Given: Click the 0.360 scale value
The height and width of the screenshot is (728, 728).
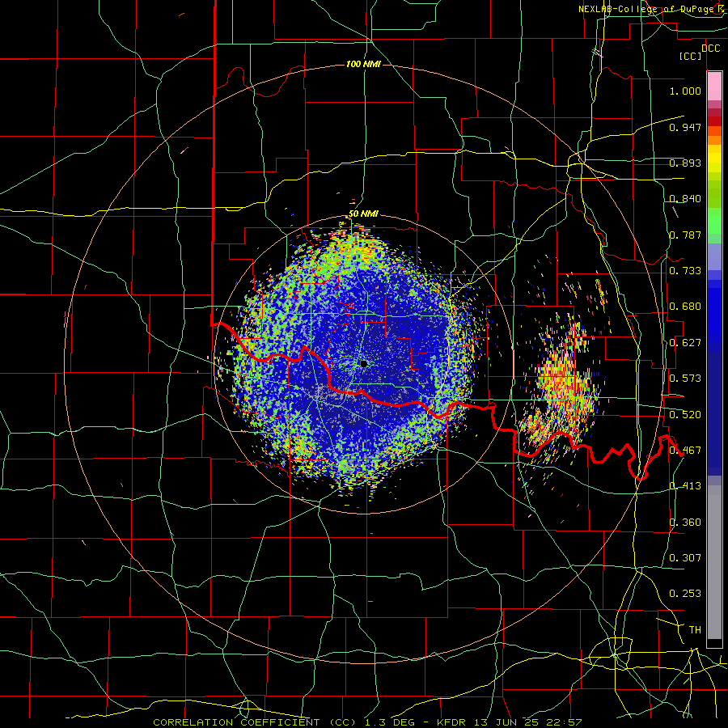Looking at the screenshot, I should [x=685, y=522].
